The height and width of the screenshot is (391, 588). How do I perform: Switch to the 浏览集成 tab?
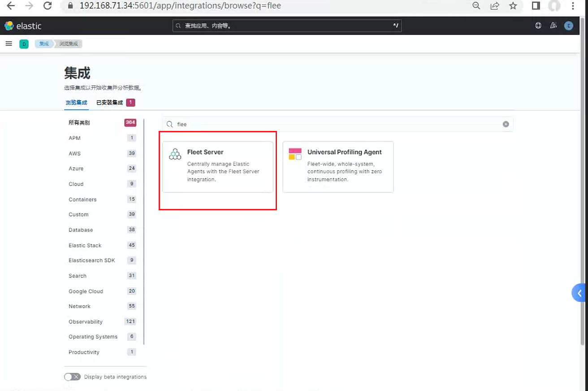point(76,103)
